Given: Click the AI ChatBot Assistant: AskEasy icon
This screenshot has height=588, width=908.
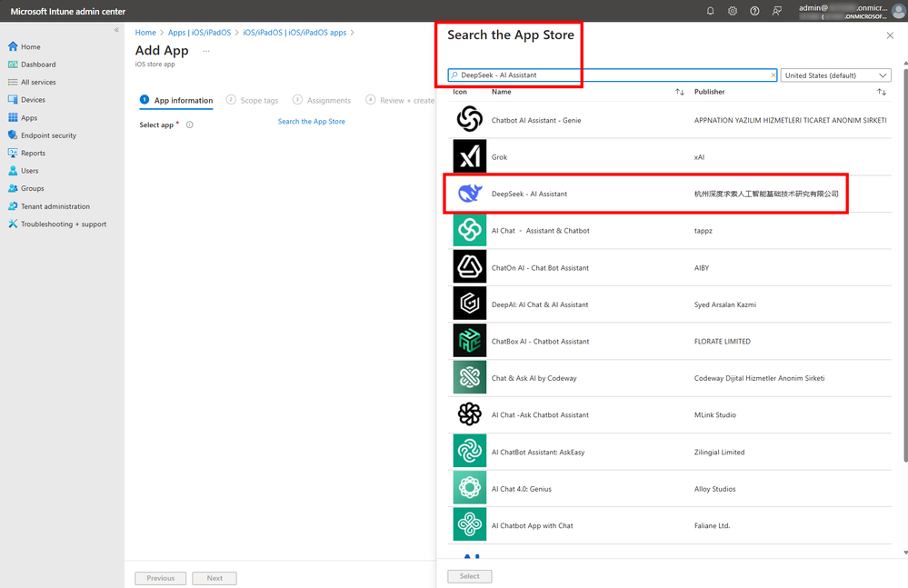Looking at the screenshot, I should point(470,452).
